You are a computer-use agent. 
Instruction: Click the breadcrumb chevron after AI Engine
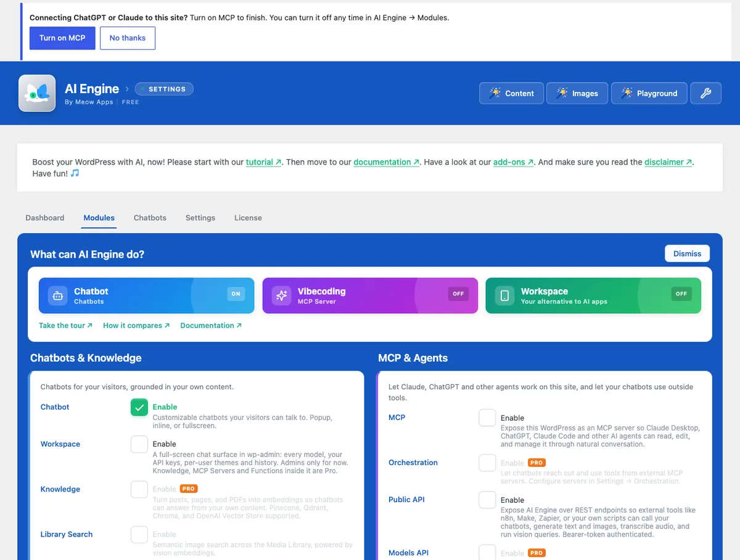pyautogui.click(x=128, y=89)
